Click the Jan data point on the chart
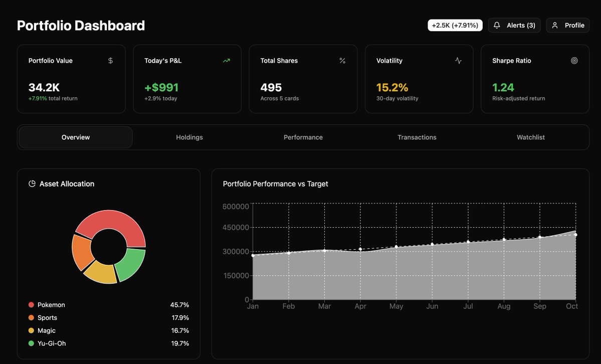Viewport: 601px width, 364px height. [253, 256]
